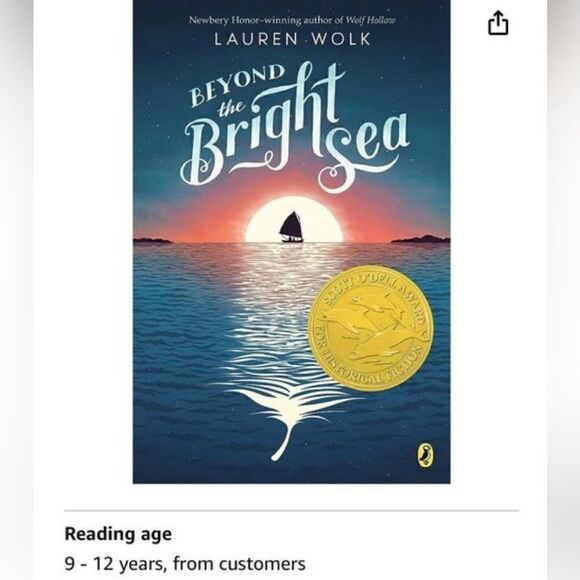The image size is (580, 580).
Task: Click the small word 'the' in title
Action: 232,107
